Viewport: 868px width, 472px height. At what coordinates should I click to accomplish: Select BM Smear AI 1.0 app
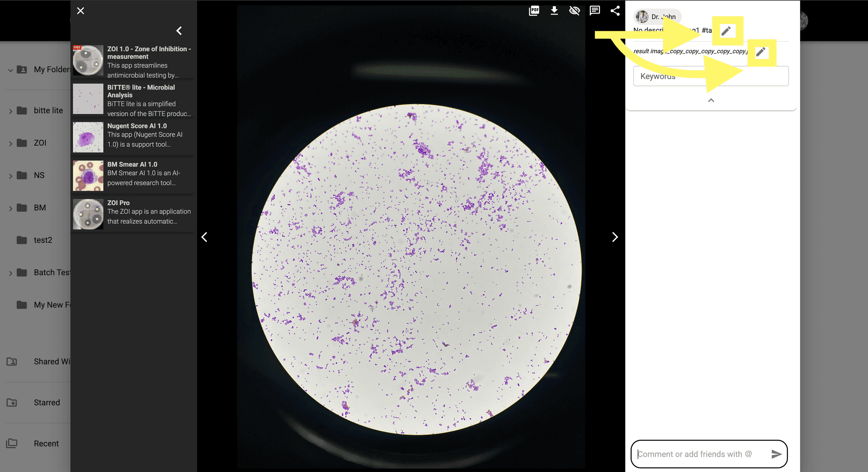(x=132, y=164)
